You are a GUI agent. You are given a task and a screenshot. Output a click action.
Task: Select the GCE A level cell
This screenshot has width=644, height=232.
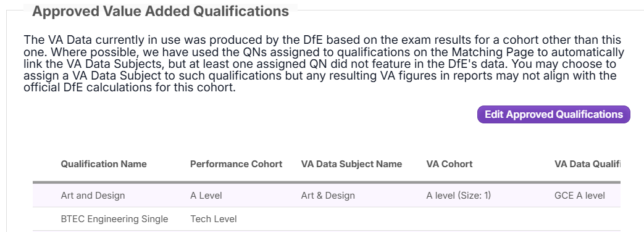(x=580, y=196)
